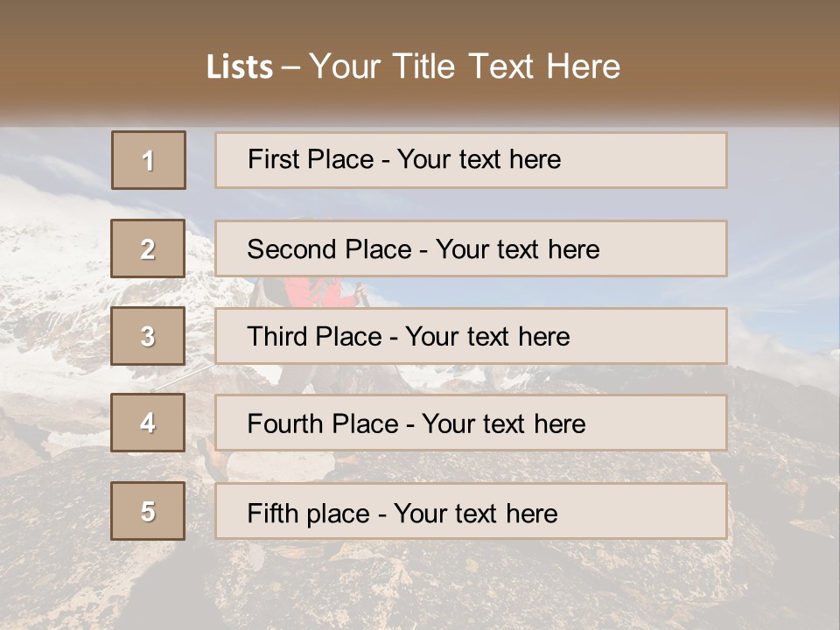Click the 'Fourth Place' text box
840x630 pixels.
point(471,423)
